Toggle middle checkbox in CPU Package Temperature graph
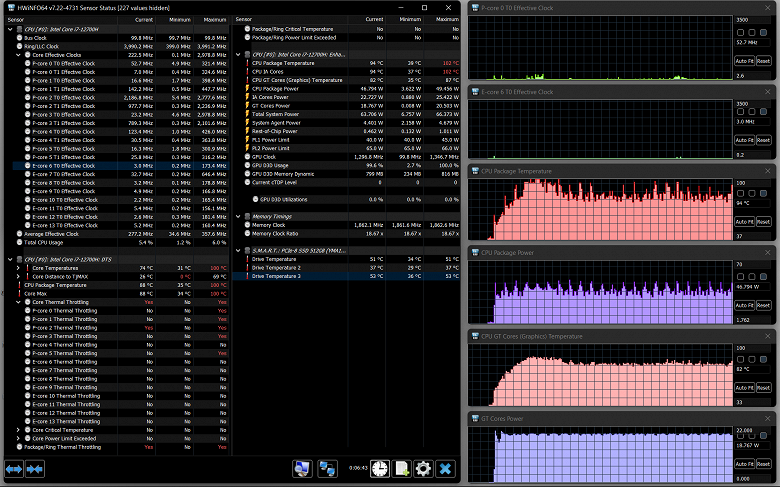 [753, 194]
